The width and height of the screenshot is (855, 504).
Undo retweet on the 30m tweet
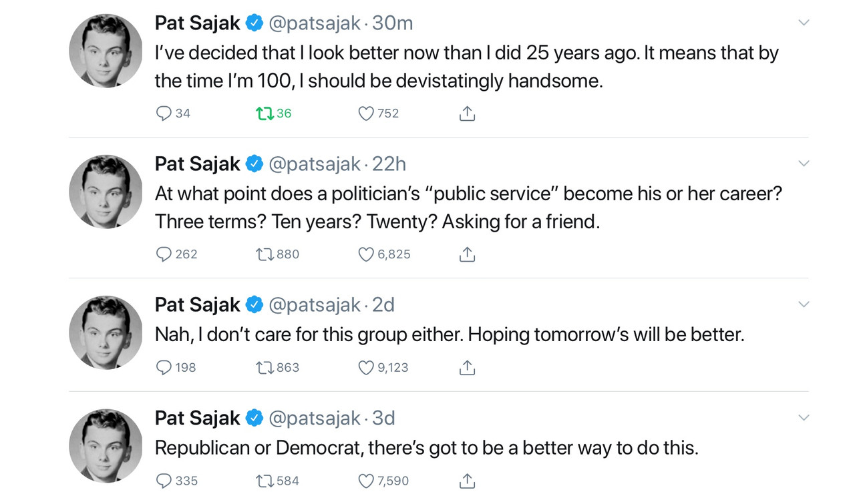[x=265, y=113]
